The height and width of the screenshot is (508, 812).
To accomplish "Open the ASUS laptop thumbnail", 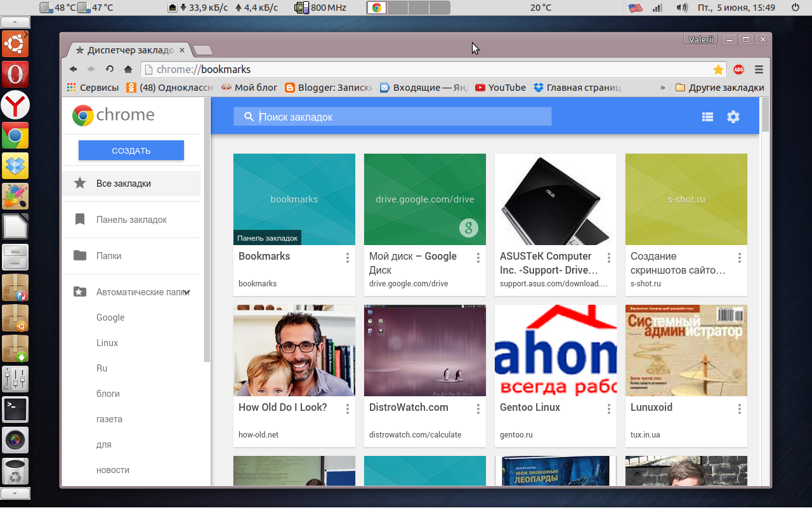I will click(x=556, y=199).
